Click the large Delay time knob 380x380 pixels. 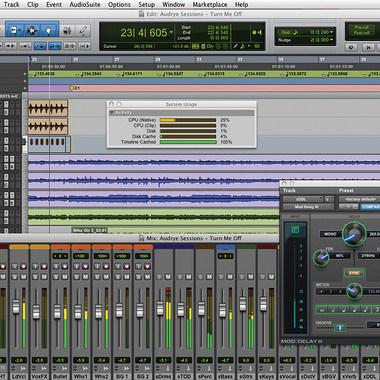point(353,234)
